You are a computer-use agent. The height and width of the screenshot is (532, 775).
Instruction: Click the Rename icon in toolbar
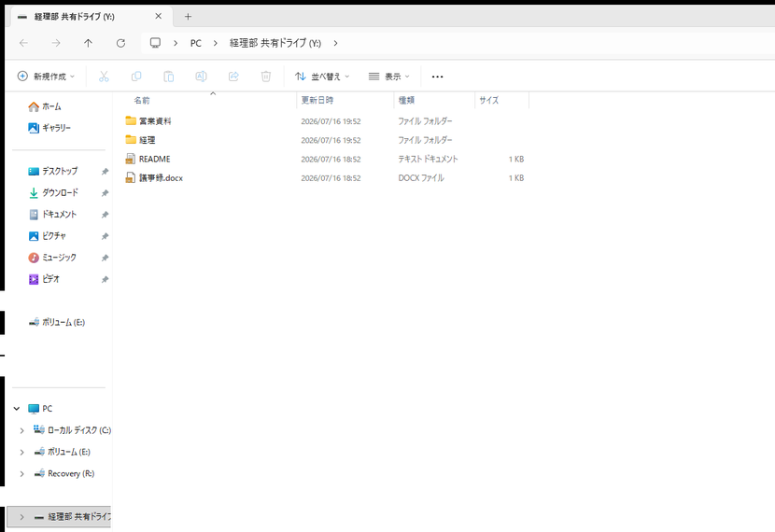point(201,77)
